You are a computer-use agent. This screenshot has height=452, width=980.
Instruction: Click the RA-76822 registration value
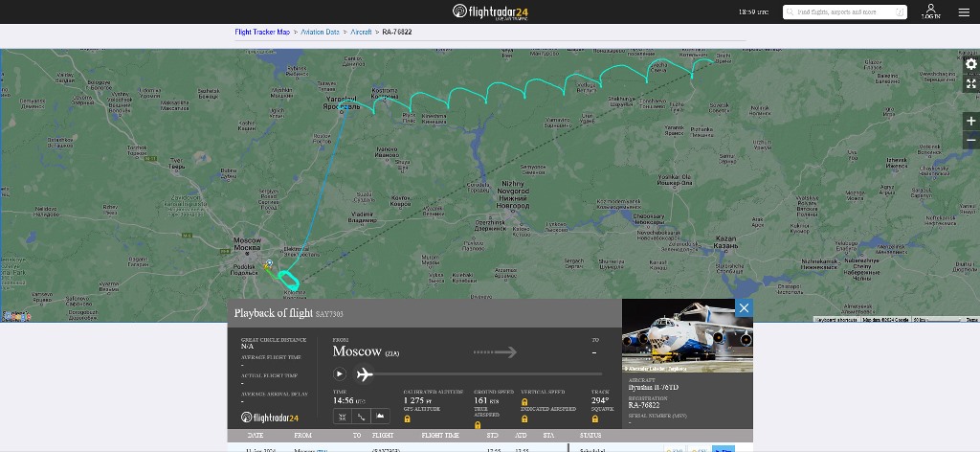pos(644,405)
